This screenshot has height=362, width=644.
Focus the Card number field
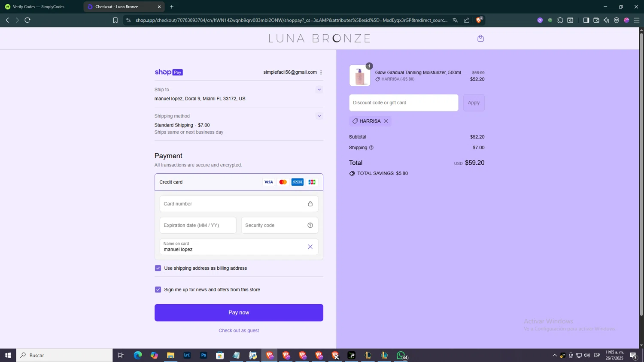click(239, 204)
